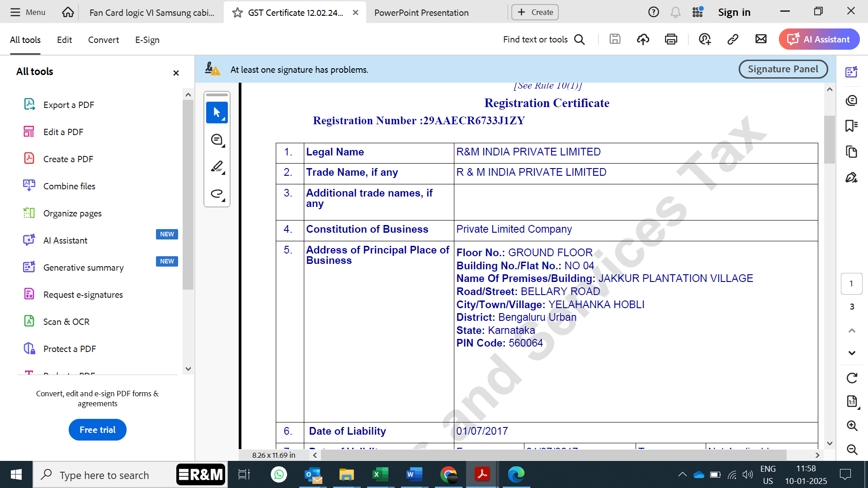This screenshot has width=868, height=488.
Task: Open Generative summary tool
Action: 83,267
